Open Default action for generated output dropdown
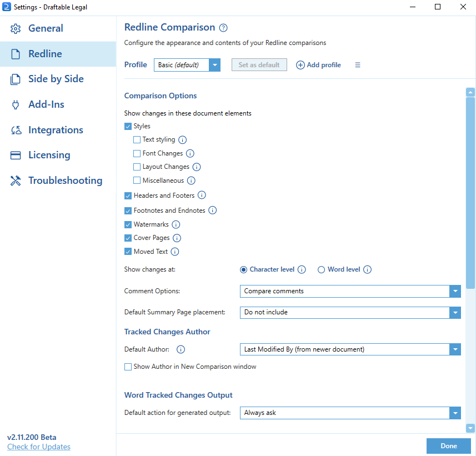The image size is (476, 456). pyautogui.click(x=350, y=413)
